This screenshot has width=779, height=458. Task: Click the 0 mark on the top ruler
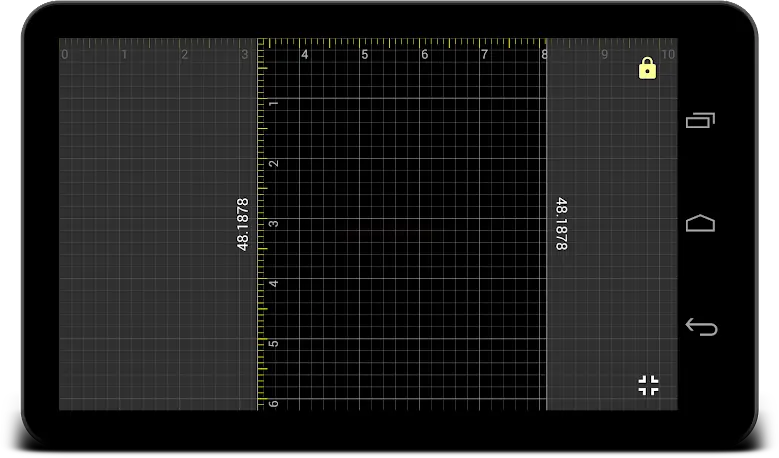(65, 54)
